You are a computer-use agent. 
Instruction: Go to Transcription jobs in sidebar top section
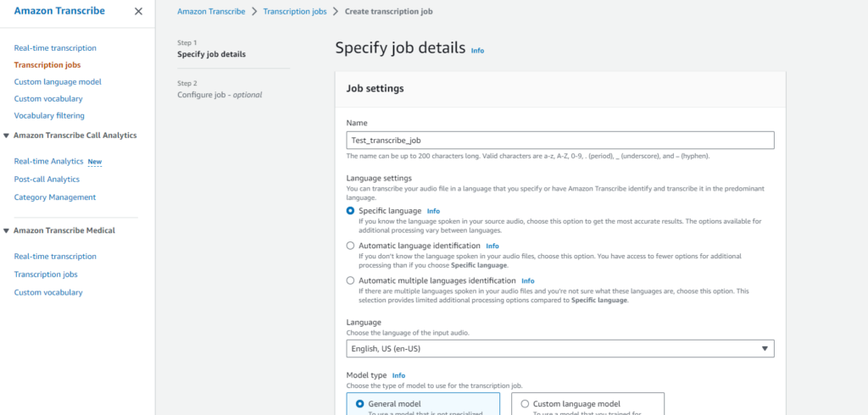click(47, 64)
